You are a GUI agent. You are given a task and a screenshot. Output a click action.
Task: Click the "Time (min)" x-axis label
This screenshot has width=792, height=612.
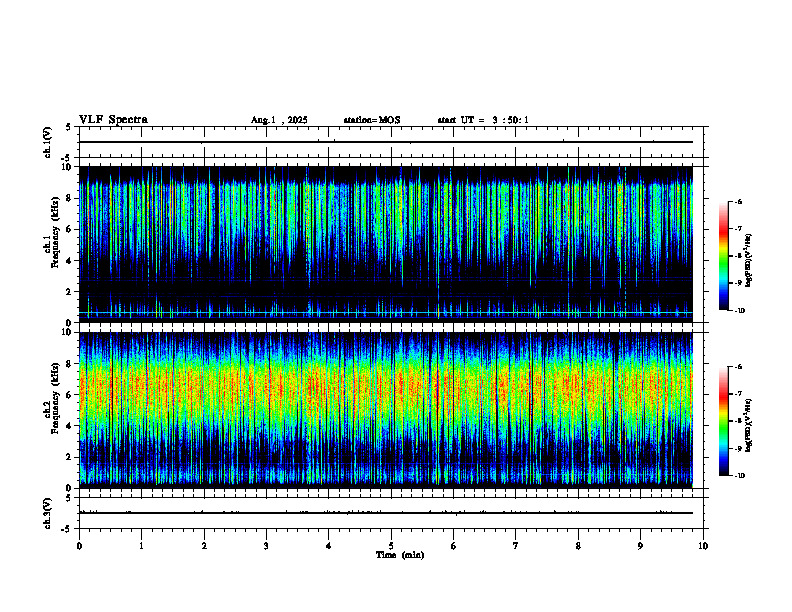point(400,555)
